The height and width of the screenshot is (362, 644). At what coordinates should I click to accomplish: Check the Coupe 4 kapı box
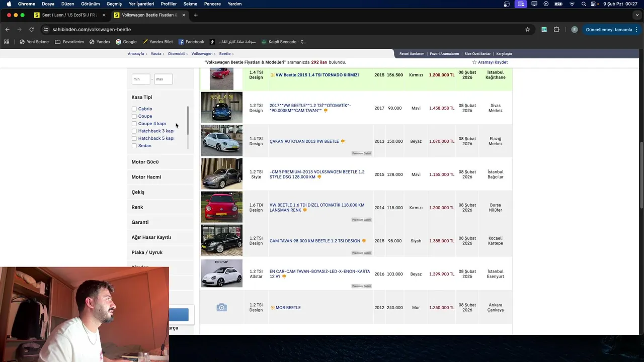tap(134, 124)
